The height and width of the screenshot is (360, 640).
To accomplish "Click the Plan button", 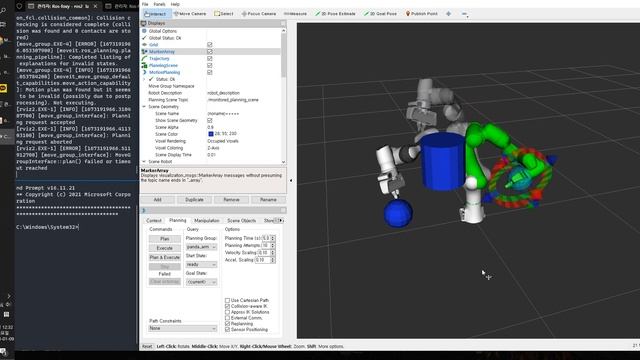I will click(164, 239).
